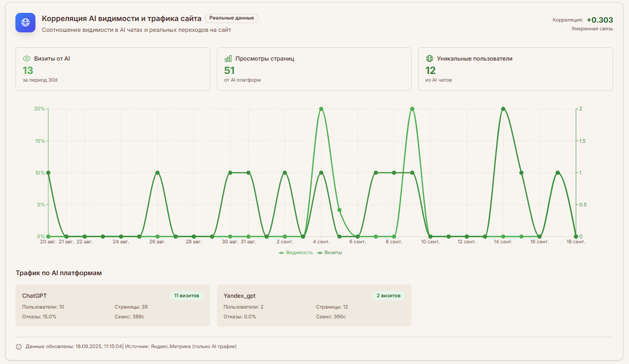
Task: Click the 11 визитов badge on ChatGPT card
Action: [x=187, y=296]
